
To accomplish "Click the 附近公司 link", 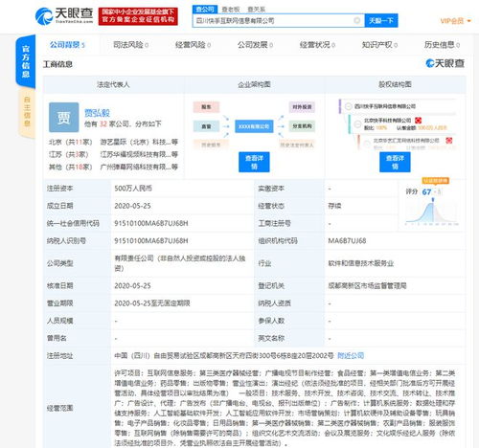I will 351,356.
